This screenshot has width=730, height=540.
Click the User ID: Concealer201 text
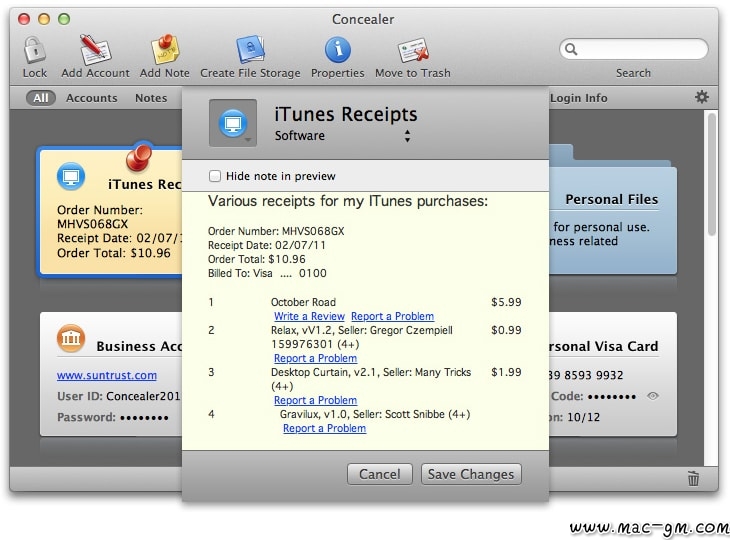[119, 396]
